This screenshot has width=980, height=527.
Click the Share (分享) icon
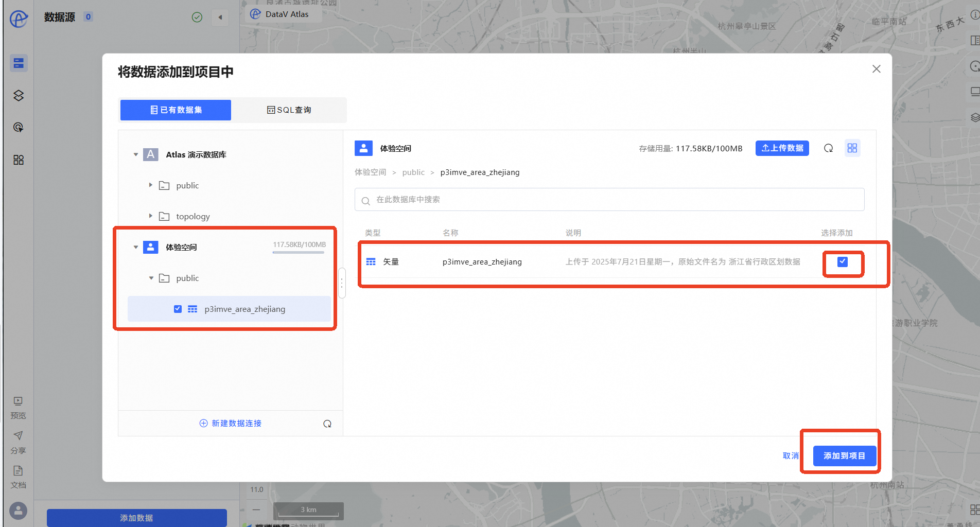18,436
